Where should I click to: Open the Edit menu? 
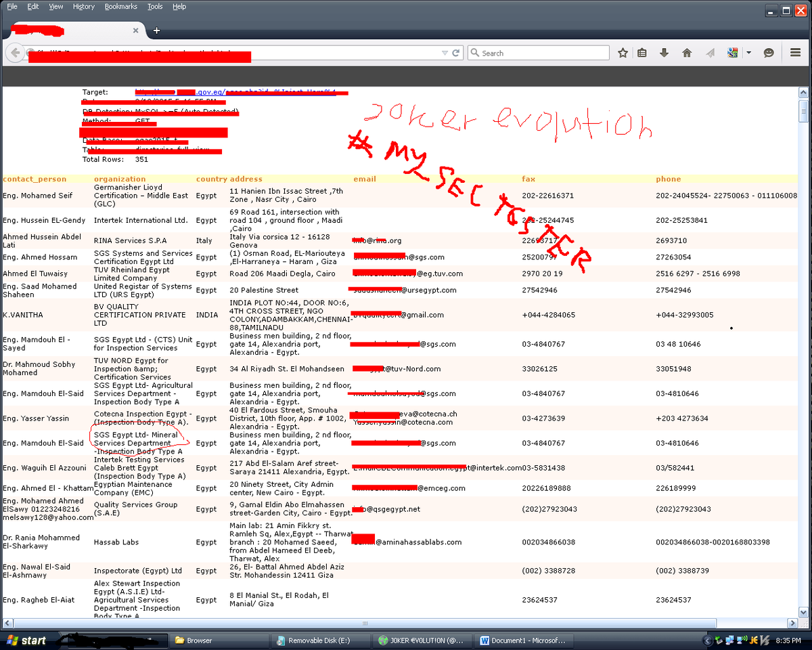[x=33, y=6]
